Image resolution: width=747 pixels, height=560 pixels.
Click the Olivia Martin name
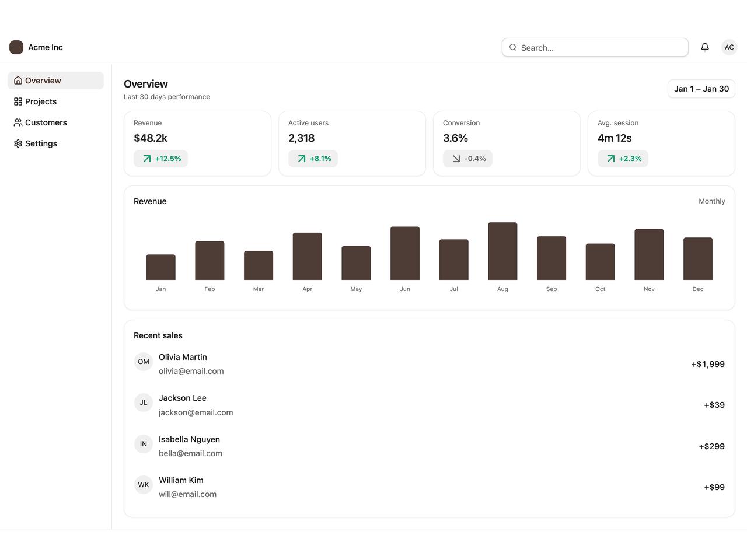coord(183,357)
